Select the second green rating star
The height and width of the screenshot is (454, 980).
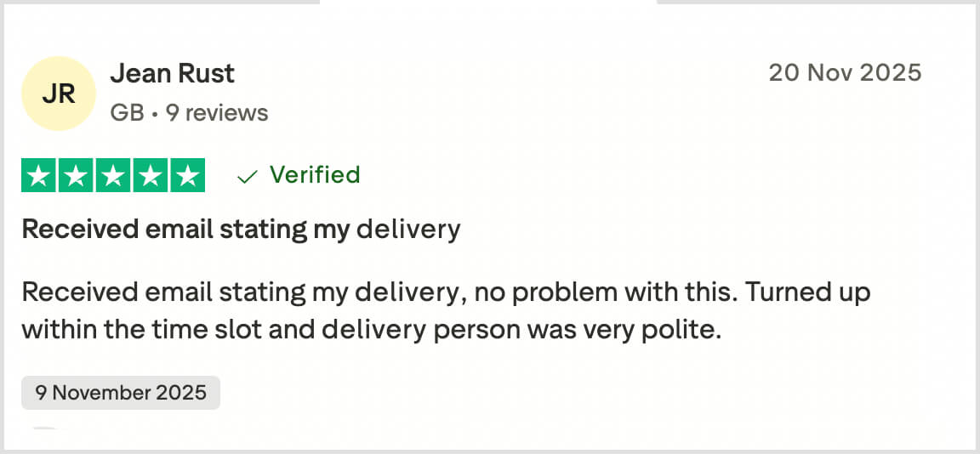pos(75,175)
